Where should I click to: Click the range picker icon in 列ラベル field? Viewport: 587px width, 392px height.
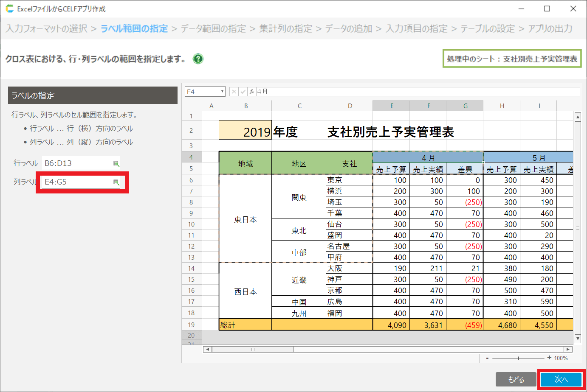point(116,182)
